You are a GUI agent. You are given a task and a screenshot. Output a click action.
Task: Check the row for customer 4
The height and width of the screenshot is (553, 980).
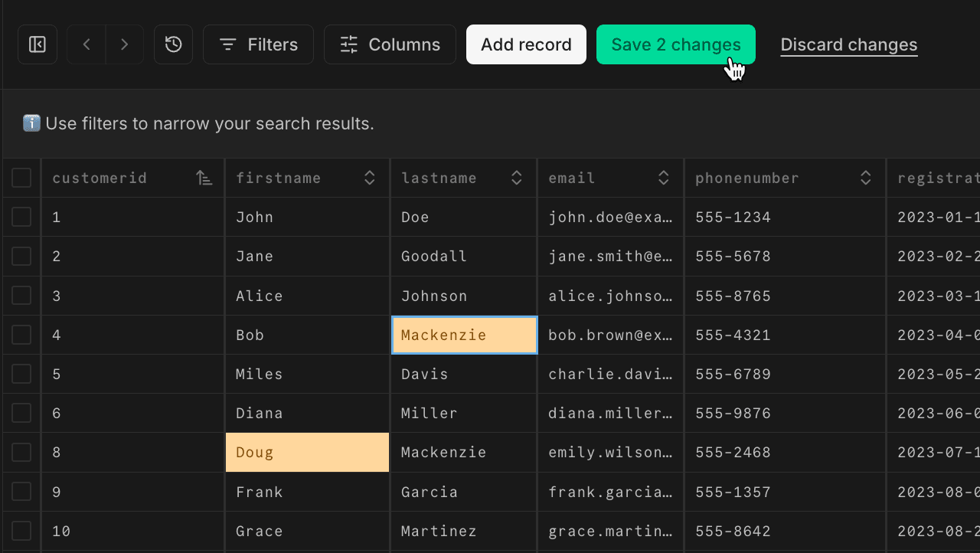pos(21,335)
